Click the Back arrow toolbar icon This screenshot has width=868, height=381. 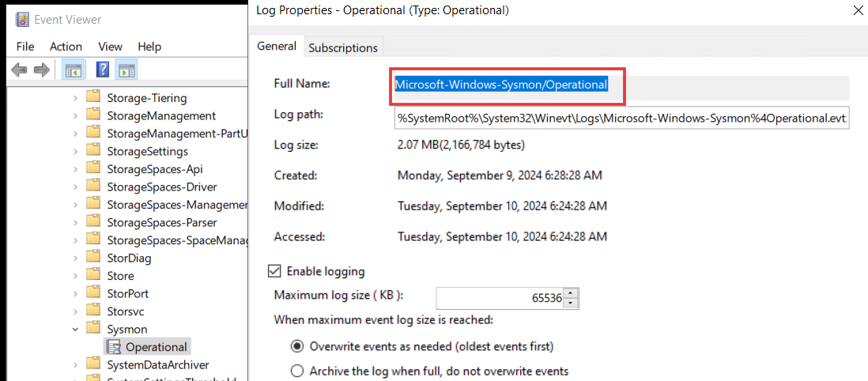click(x=20, y=70)
